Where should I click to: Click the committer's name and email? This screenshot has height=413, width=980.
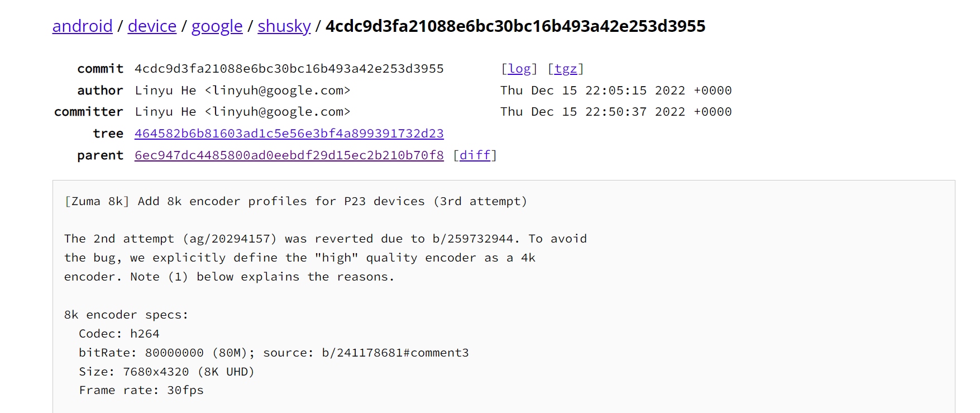pos(242,112)
